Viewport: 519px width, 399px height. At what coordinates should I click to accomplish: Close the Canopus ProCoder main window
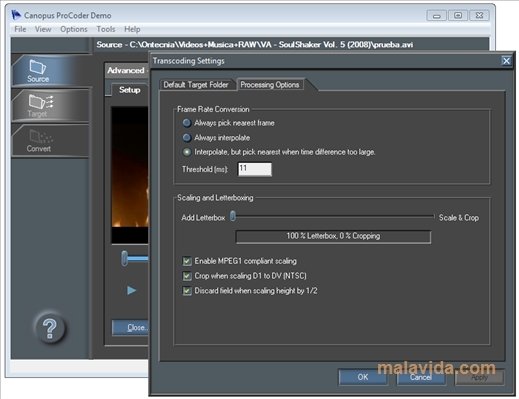point(479,15)
